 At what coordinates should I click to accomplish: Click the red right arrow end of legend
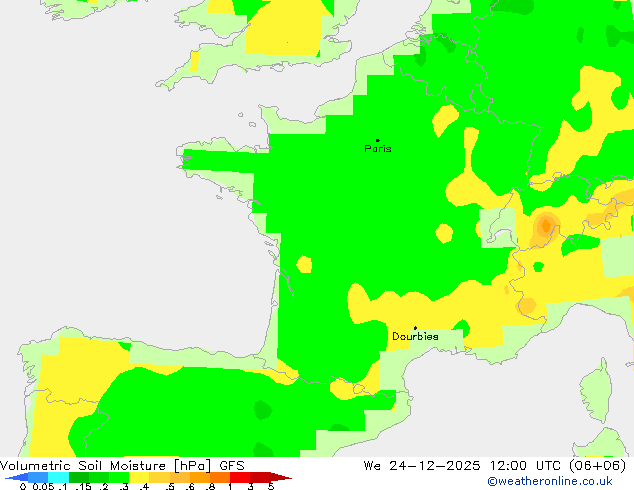pyautogui.click(x=281, y=477)
